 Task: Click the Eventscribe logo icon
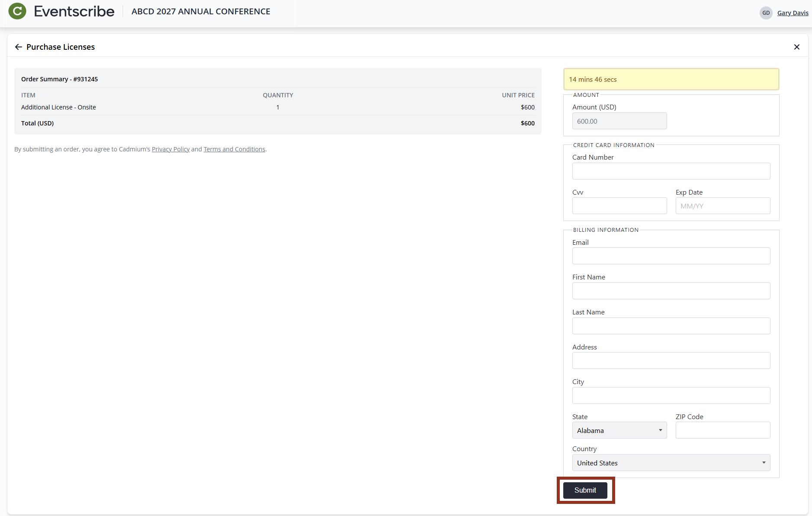click(x=17, y=11)
